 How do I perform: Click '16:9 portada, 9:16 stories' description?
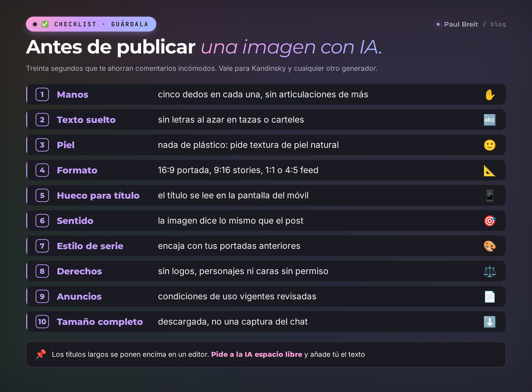[238, 170]
